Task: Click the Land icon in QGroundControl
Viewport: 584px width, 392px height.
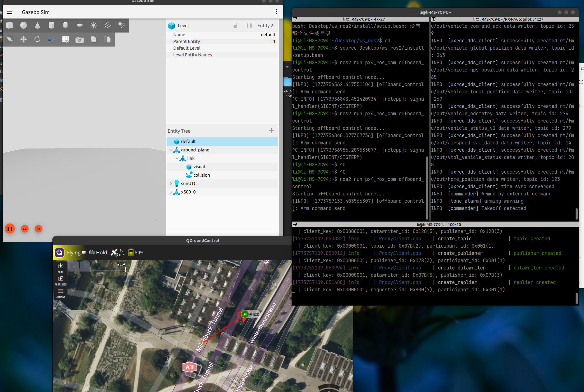Action: 61,268
